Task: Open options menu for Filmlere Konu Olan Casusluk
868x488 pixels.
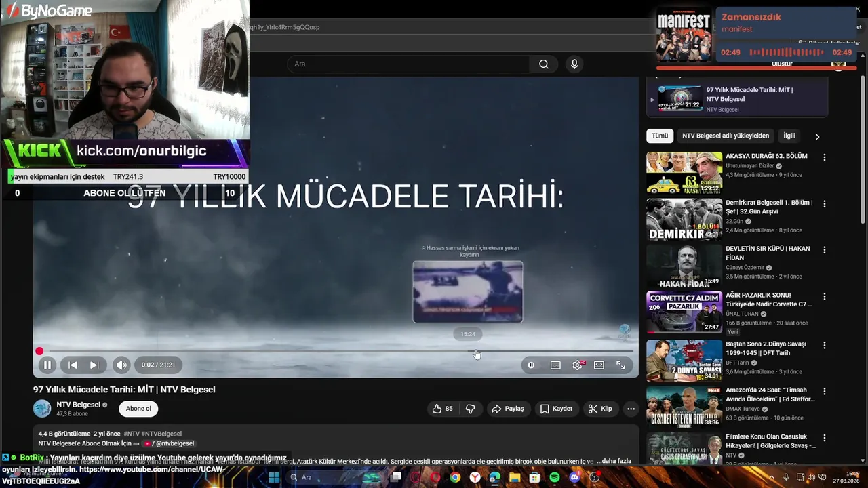Action: [825, 439]
